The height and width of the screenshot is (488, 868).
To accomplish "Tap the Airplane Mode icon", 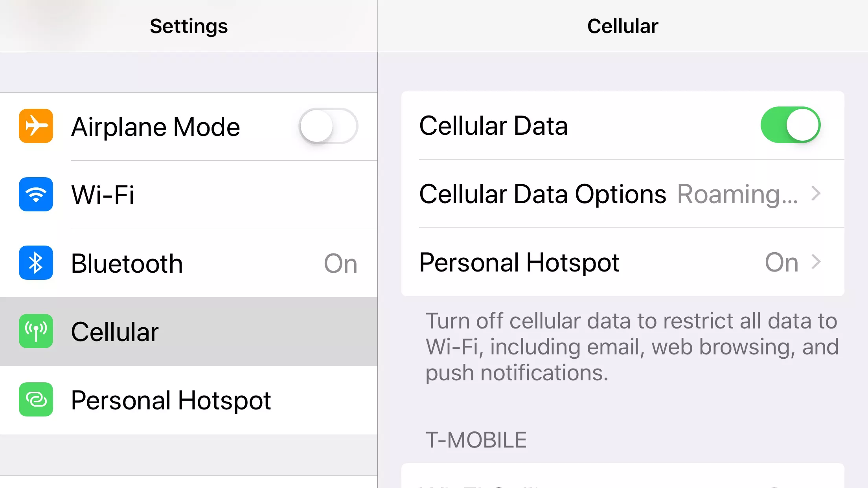I will [35, 125].
